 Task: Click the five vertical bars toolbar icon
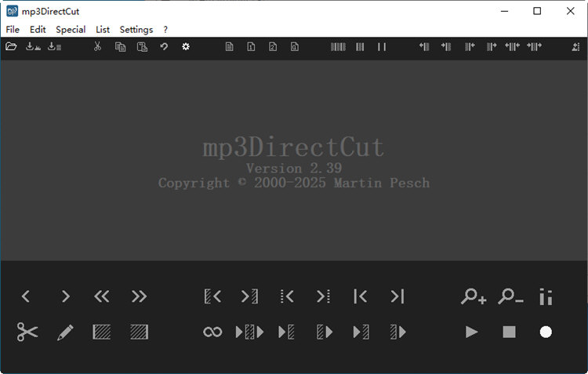[x=338, y=46]
